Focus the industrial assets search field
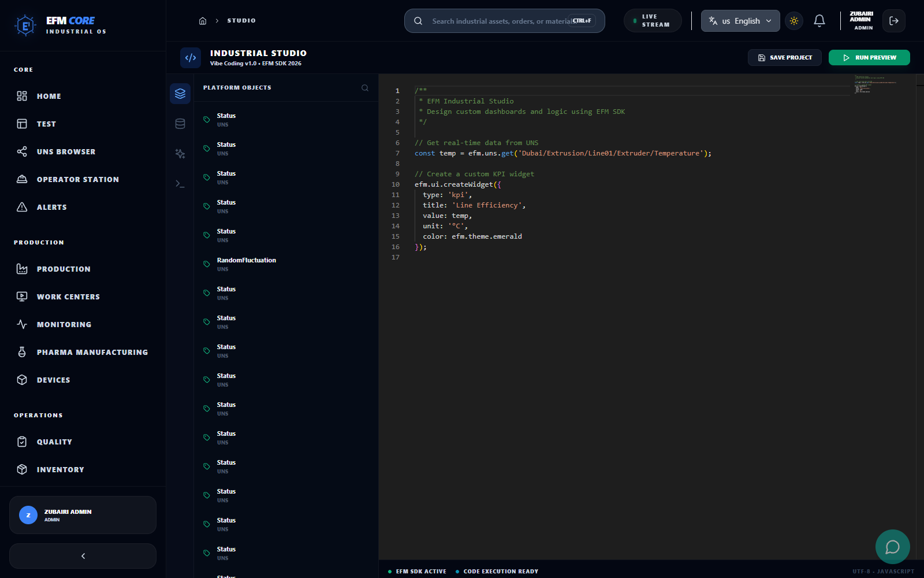The height and width of the screenshot is (578, 924). 500,21
